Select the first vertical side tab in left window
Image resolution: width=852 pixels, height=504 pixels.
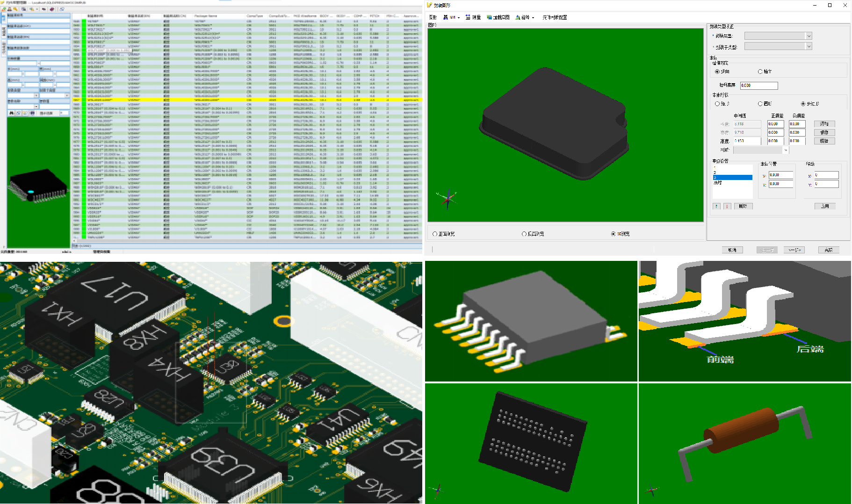click(3, 18)
